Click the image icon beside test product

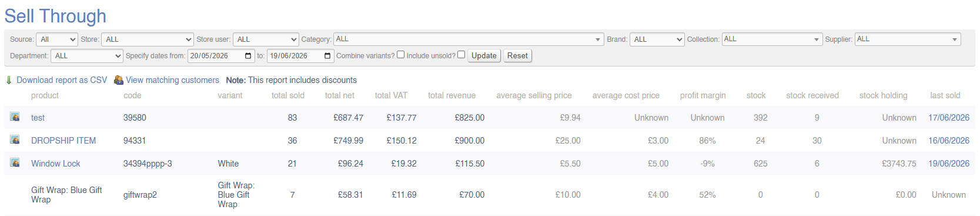[x=15, y=117]
